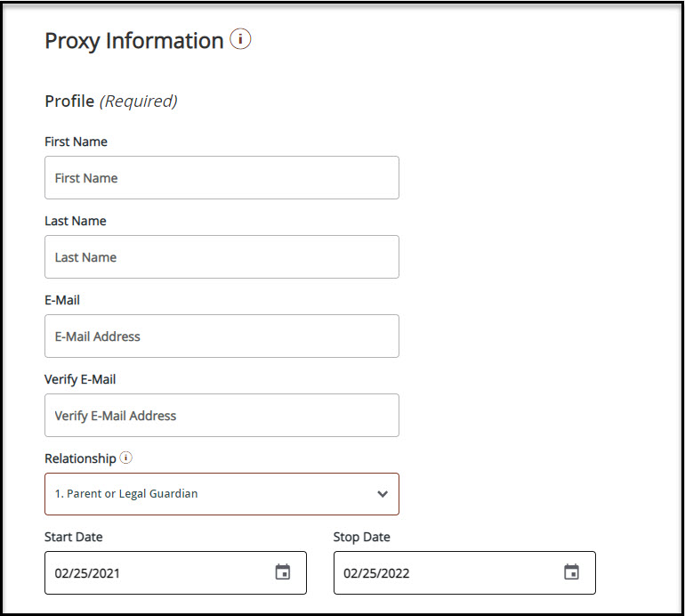Select the 'Parent or Legal Guardian' combo box text

click(x=126, y=494)
